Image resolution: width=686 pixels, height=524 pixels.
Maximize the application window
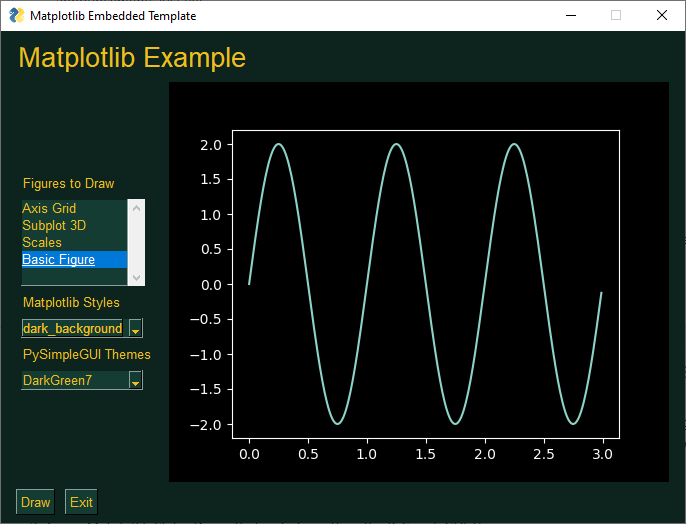pos(616,15)
